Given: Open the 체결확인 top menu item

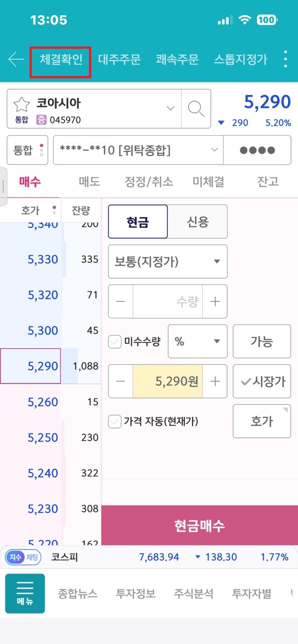Looking at the screenshot, I should 61,59.
